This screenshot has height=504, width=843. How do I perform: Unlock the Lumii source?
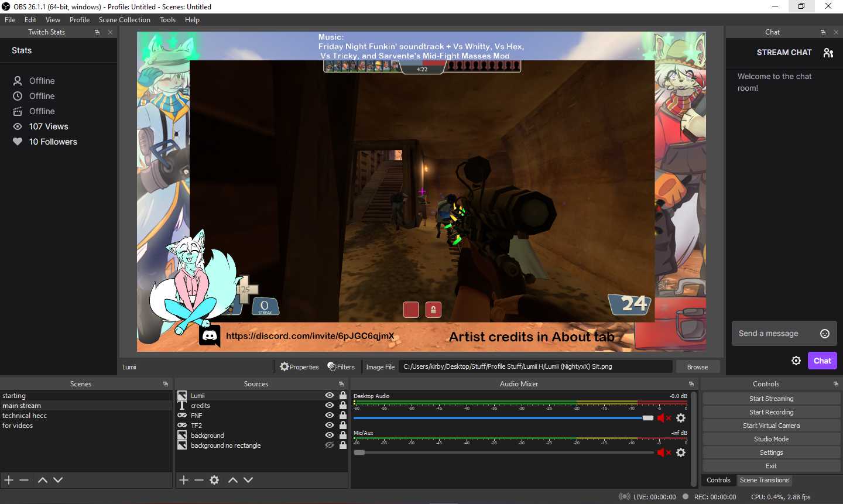coord(343,396)
